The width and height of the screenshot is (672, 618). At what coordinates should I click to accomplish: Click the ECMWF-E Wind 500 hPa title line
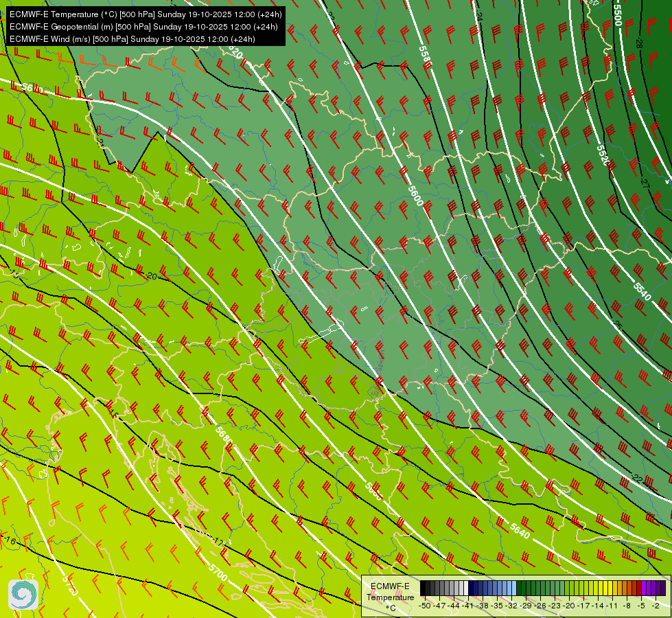132,39
